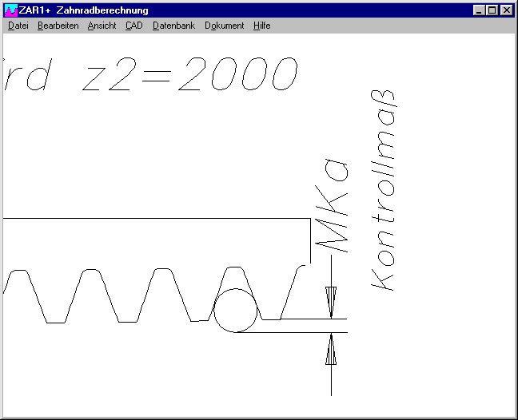
Task: Click the lower dimension arrow head
Action: coord(331,349)
